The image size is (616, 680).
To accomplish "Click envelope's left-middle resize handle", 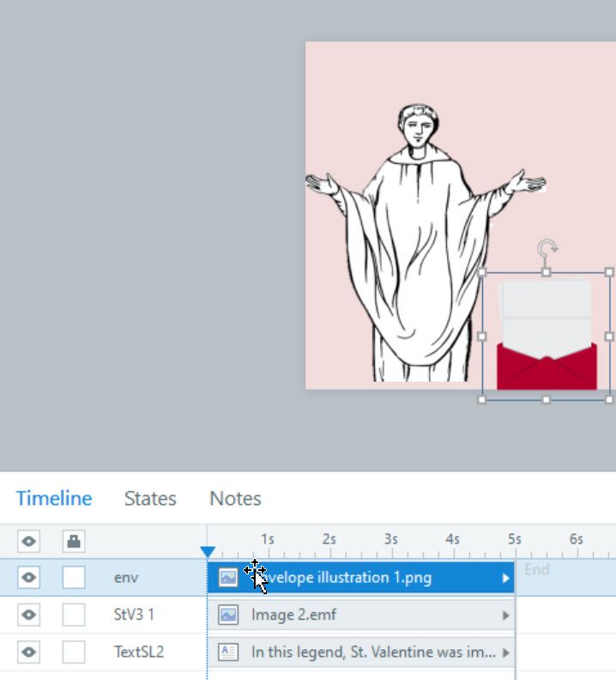I will coord(481,336).
